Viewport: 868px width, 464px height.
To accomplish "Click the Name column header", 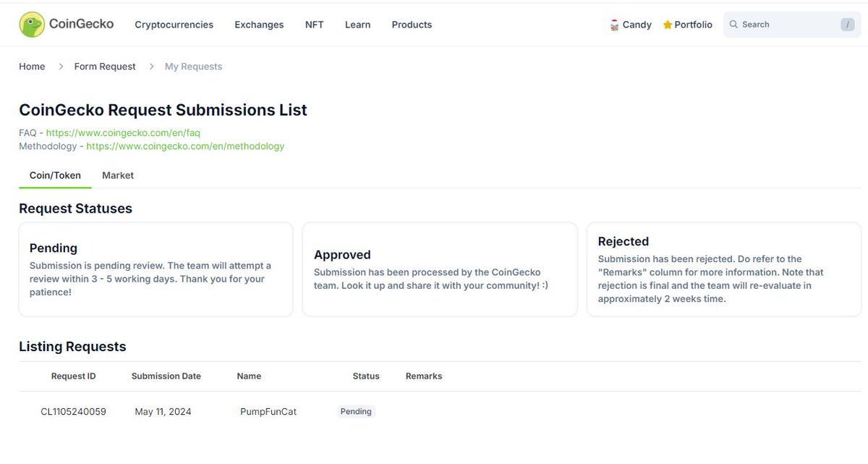I will point(249,376).
